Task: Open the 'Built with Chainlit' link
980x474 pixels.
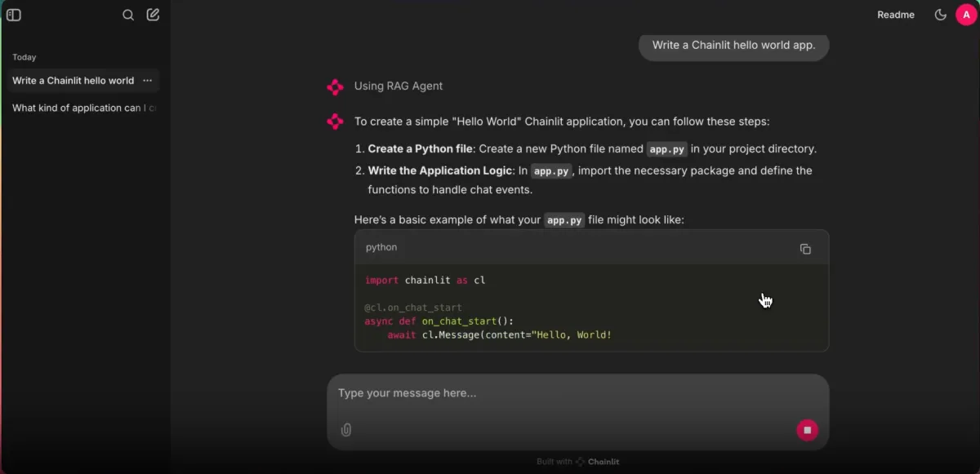Action: 577,462
